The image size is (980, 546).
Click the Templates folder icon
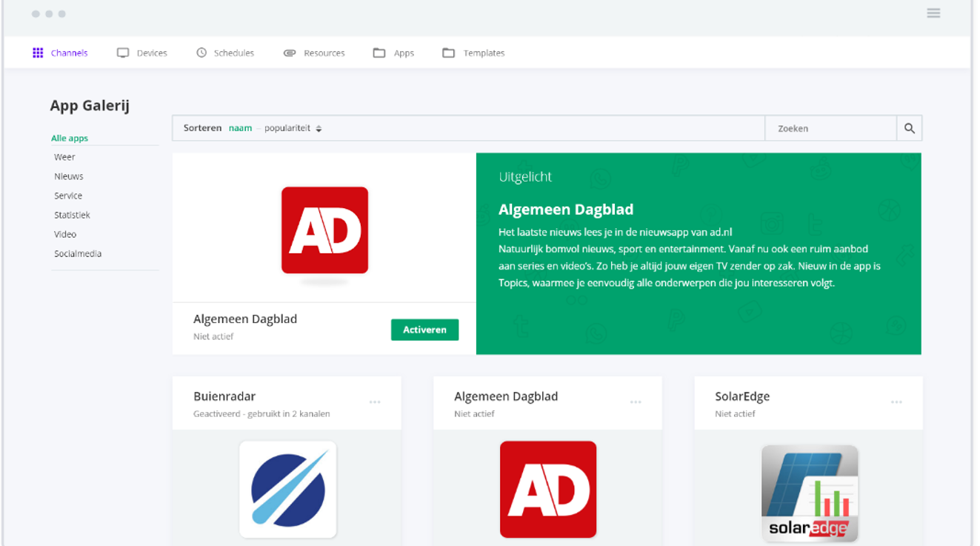tap(449, 53)
